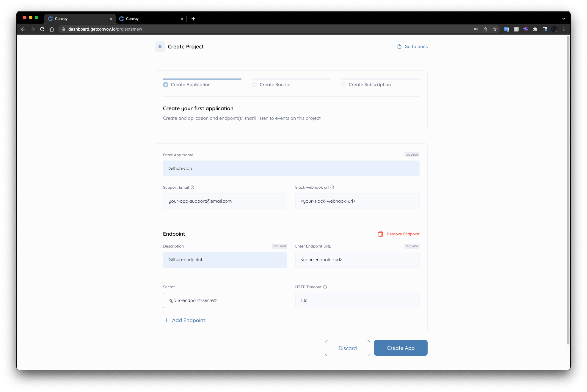Image resolution: width=587 pixels, height=392 pixels.
Task: Open the gray square extension icon
Action: (x=516, y=29)
